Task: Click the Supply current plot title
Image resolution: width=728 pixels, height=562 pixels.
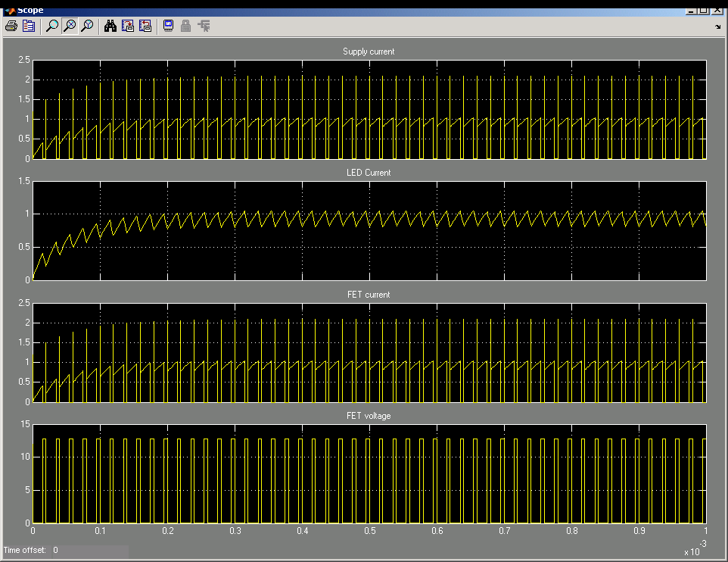Action: pos(369,52)
